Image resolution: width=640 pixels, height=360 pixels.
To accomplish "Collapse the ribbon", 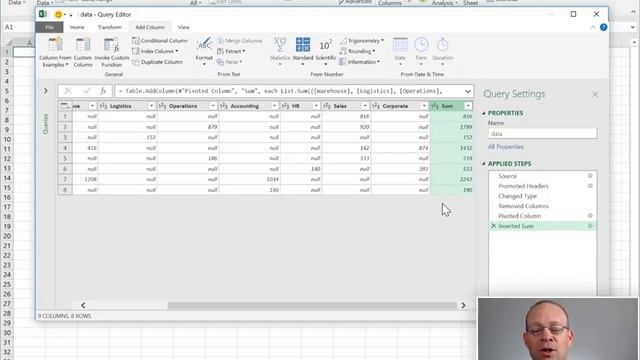I will (593, 27).
